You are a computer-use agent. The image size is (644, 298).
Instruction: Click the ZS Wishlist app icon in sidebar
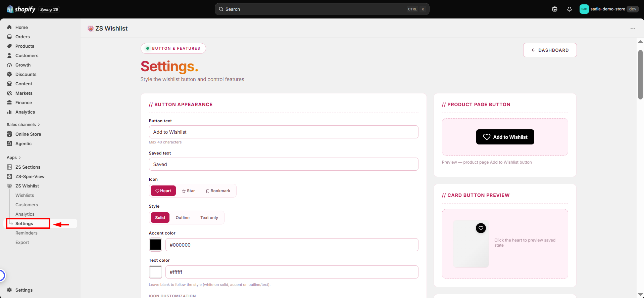[9, 186]
